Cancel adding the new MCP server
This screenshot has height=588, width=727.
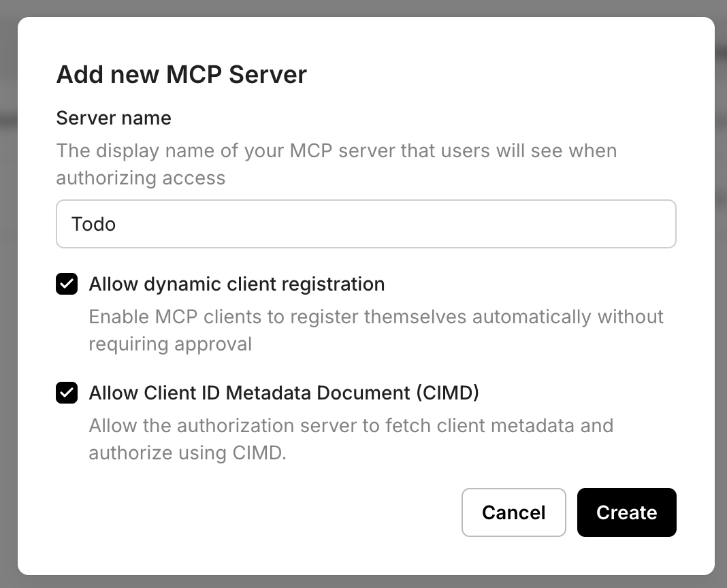click(x=514, y=512)
